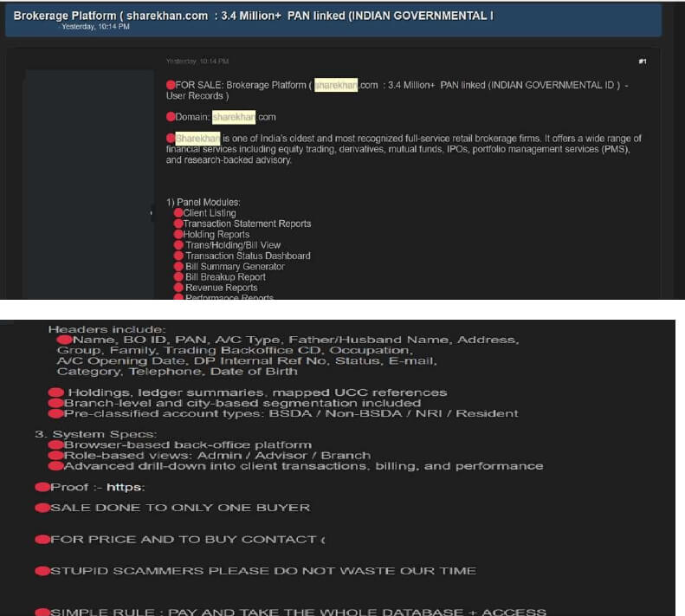685x616 pixels.
Task: Open the Proof https link
Action: 126,487
